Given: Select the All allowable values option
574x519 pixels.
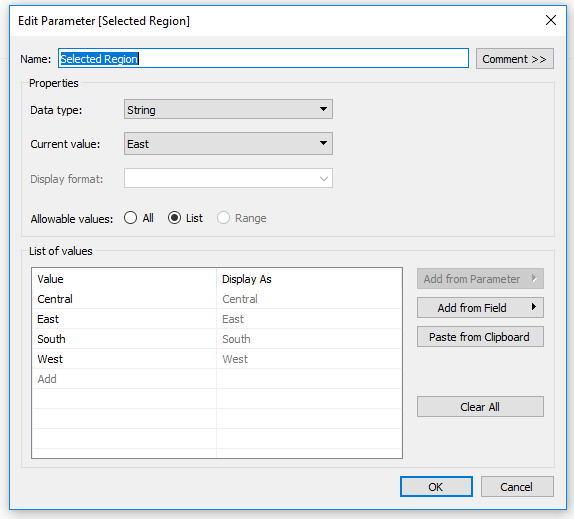Looking at the screenshot, I should [130, 218].
